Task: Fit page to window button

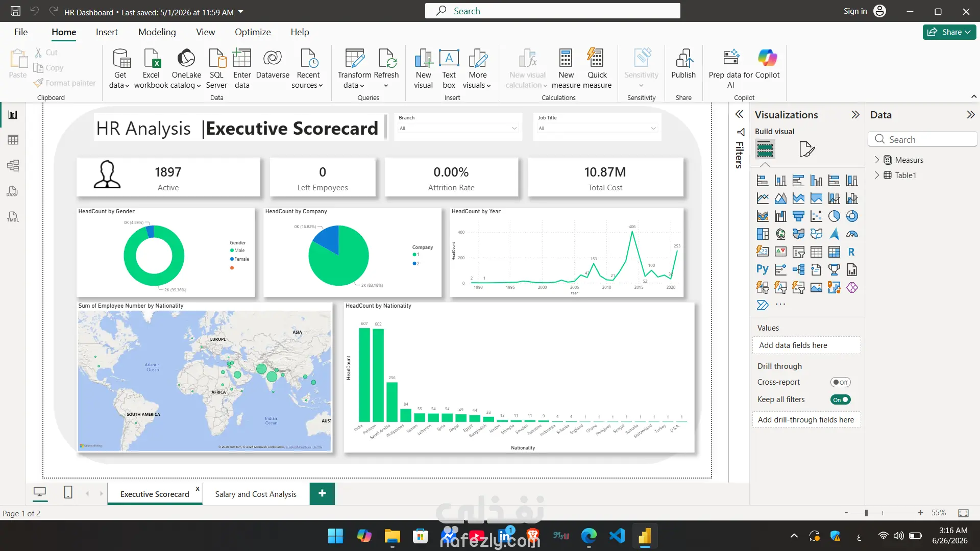Action: [x=963, y=513]
